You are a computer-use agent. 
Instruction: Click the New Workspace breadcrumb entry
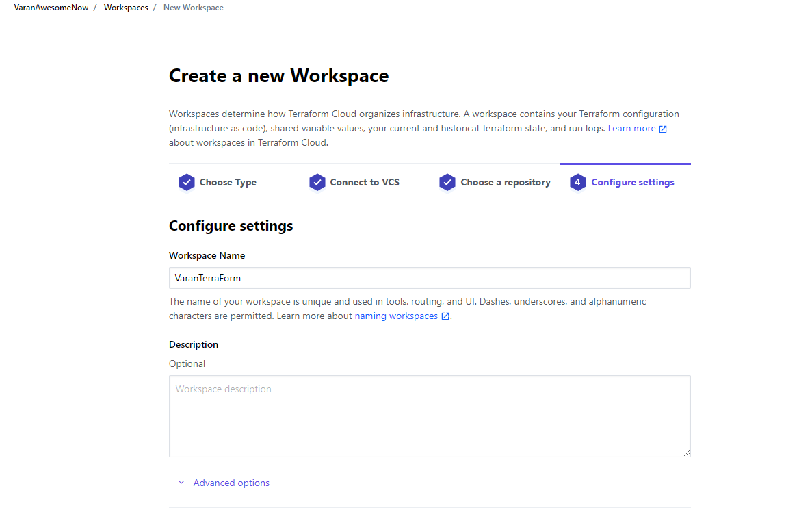[193, 8]
